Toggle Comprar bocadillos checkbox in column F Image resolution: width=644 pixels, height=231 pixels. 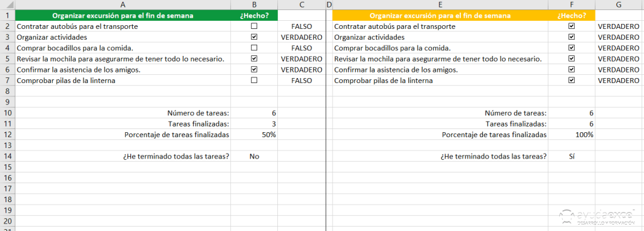571,48
